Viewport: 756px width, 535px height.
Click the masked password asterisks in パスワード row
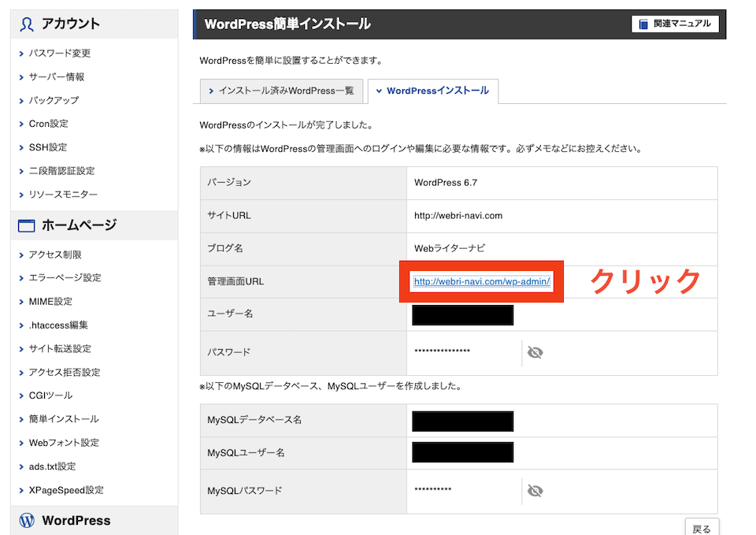(x=442, y=351)
